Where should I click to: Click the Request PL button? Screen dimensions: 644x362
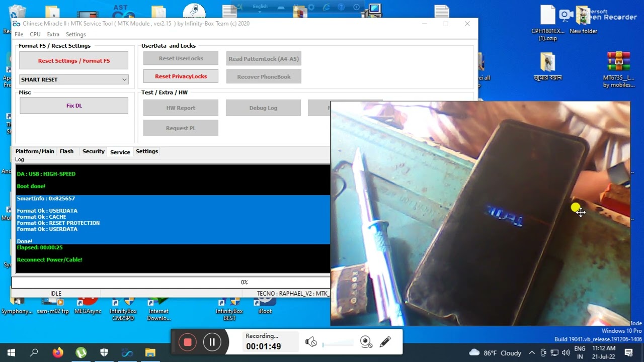coord(181,128)
